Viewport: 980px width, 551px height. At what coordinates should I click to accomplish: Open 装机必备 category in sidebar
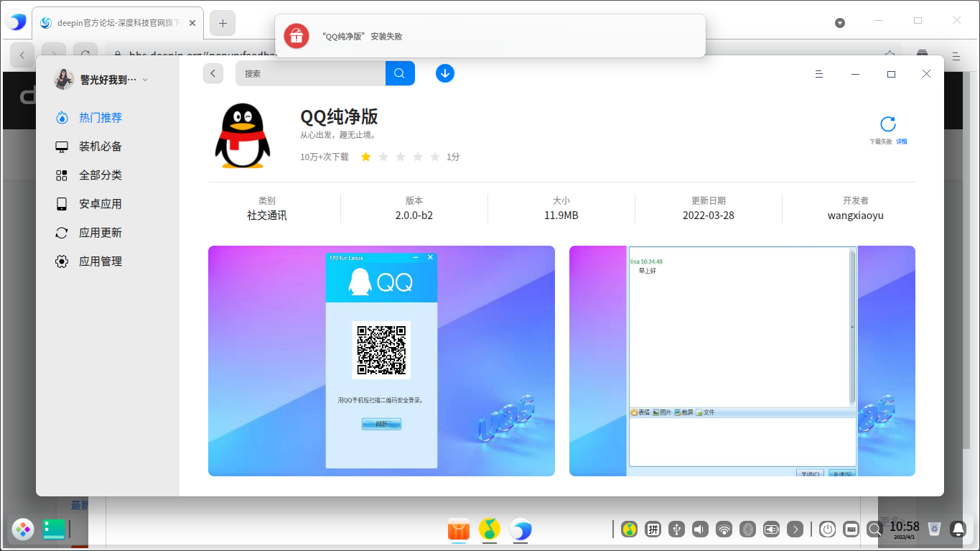tap(101, 147)
